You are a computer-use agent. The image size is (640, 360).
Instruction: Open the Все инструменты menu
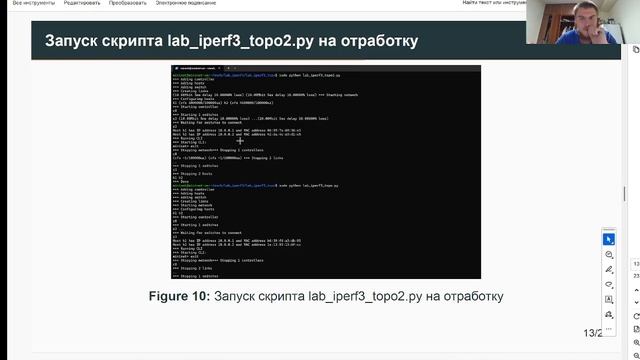pos(34,3)
